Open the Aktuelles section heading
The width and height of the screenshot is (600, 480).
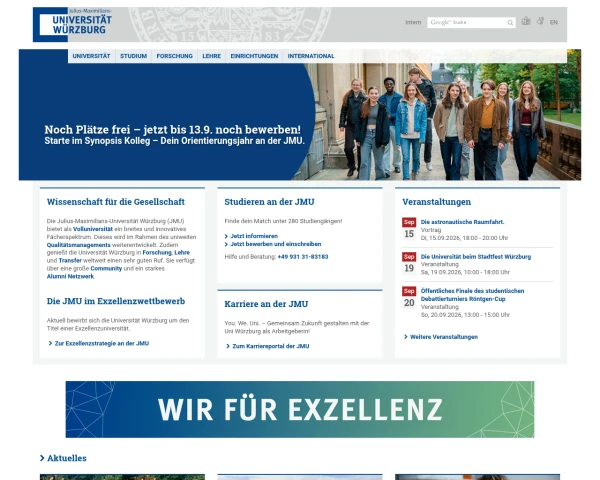[x=67, y=458]
